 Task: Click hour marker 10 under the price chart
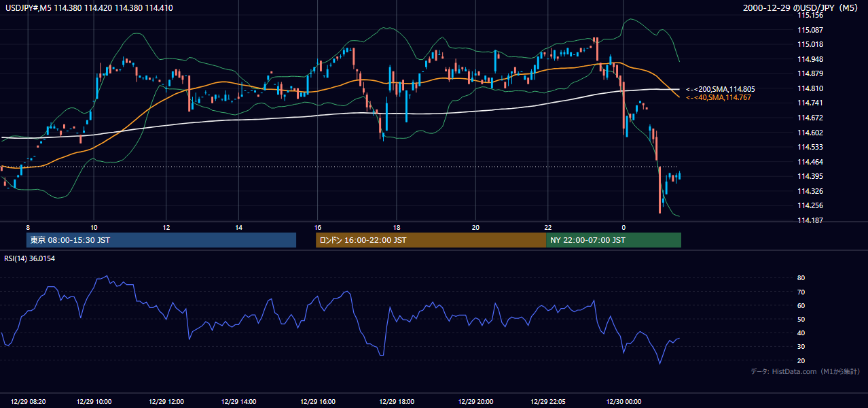[94, 227]
